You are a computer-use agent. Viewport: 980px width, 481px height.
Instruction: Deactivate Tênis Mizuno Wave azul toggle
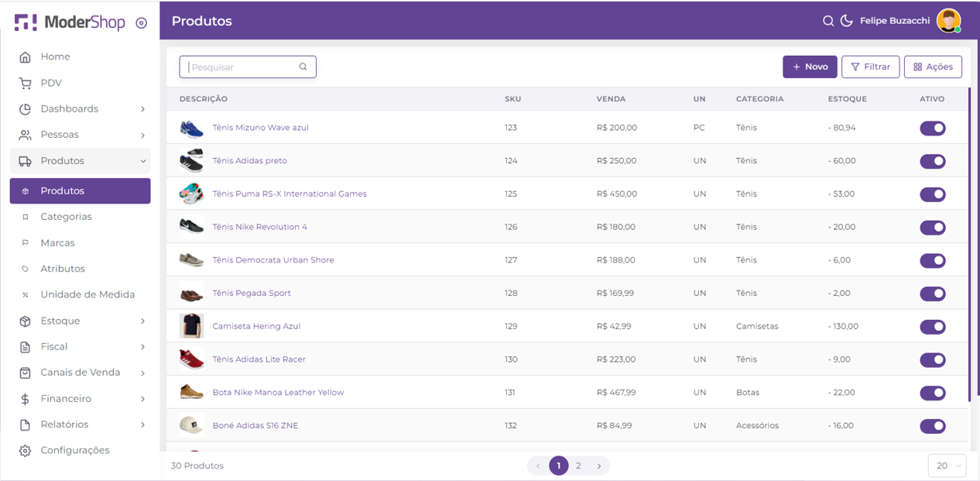[932, 129]
